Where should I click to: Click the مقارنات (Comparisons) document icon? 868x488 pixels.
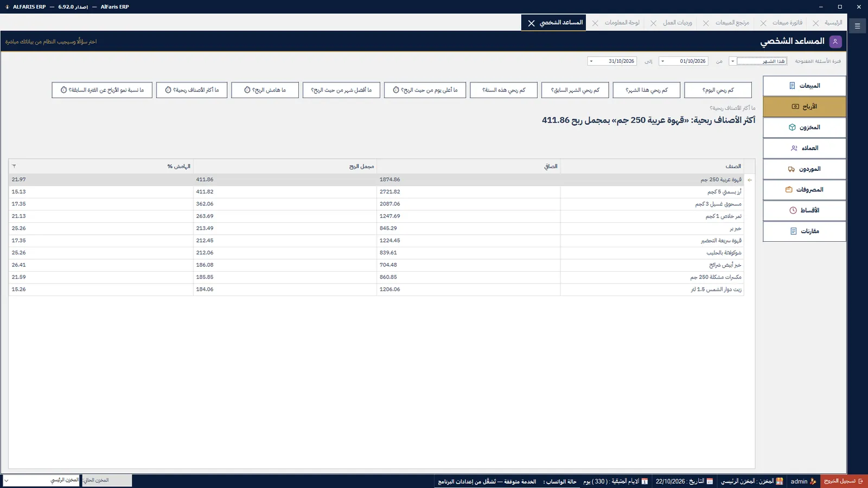(x=794, y=231)
